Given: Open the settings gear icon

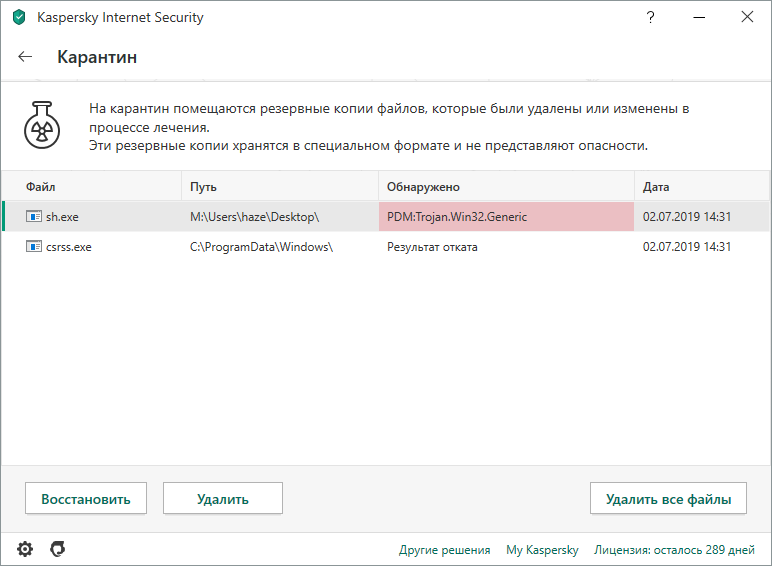Looking at the screenshot, I should pos(25,548).
